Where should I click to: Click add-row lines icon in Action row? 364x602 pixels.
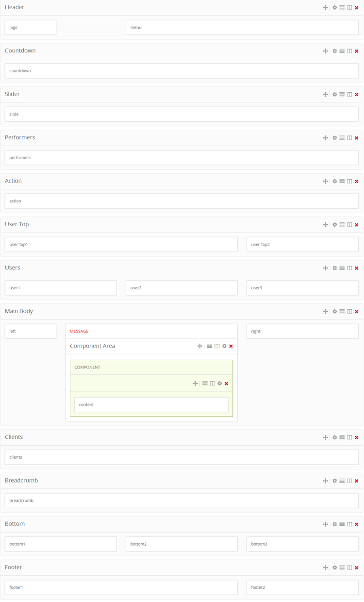342,181
